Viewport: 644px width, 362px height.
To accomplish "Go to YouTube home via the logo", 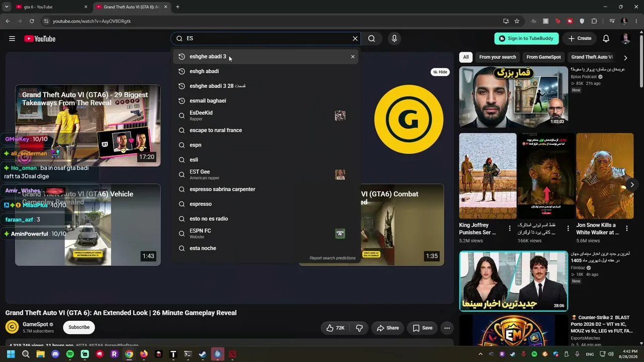I will point(40,39).
